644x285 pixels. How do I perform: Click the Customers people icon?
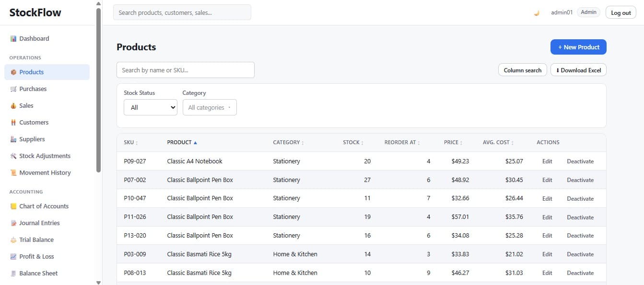[13, 122]
